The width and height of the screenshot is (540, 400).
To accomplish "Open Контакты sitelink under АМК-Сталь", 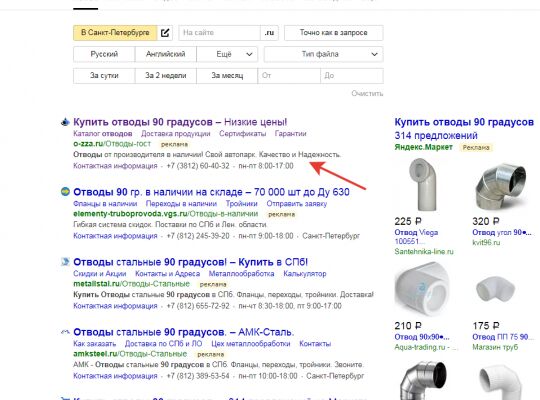I will point(315,344).
